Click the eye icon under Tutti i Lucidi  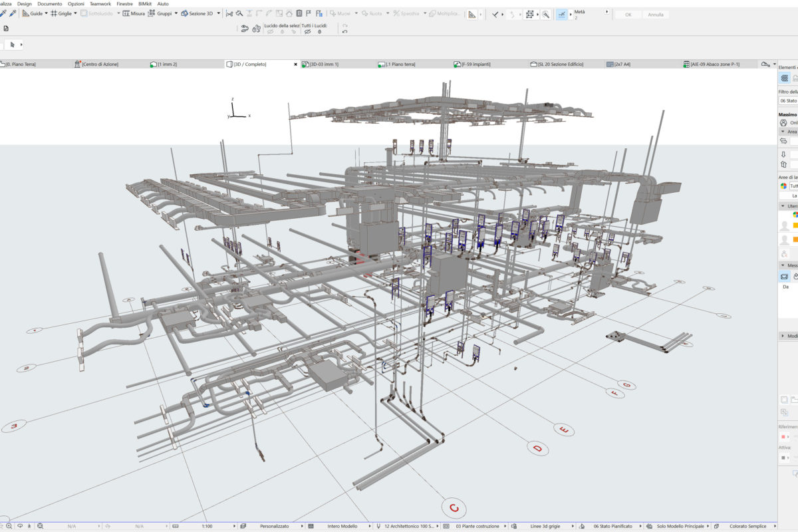click(x=308, y=31)
